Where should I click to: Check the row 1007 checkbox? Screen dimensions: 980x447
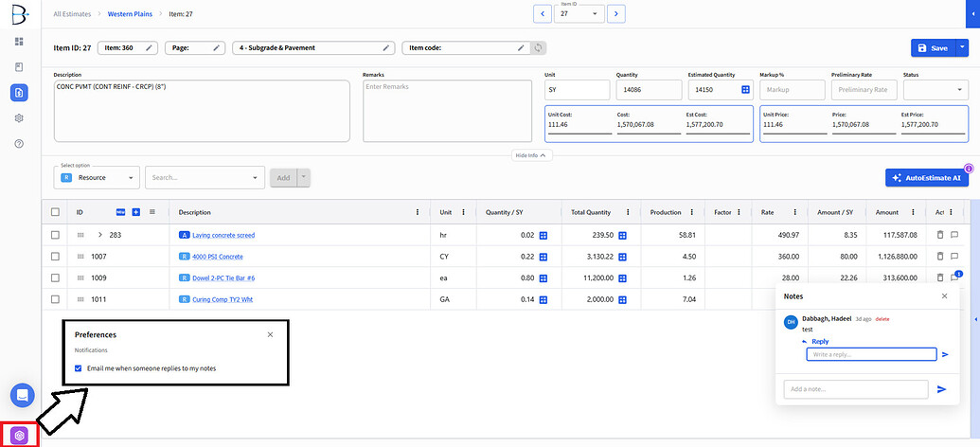point(55,257)
